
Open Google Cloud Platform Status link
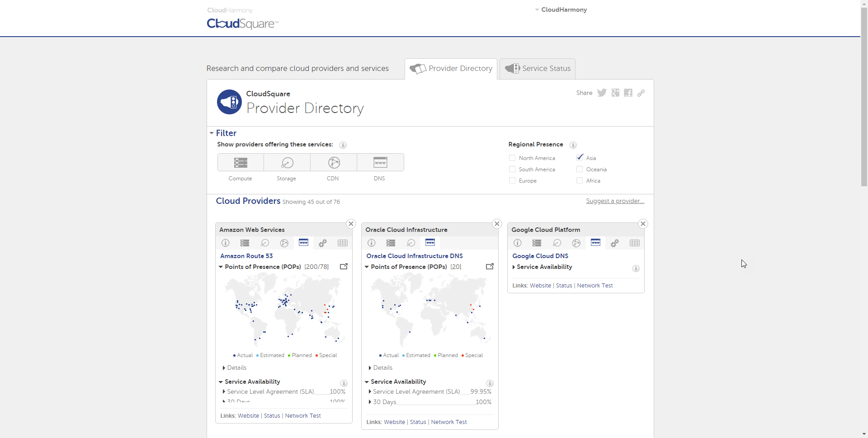(564, 285)
